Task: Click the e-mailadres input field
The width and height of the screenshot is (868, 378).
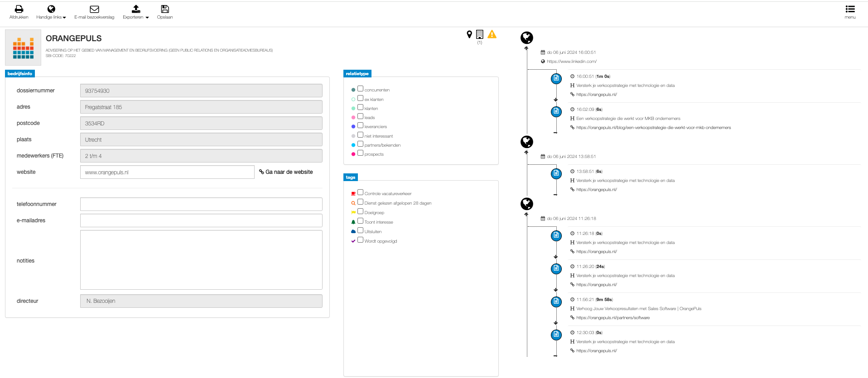Action: (x=201, y=220)
